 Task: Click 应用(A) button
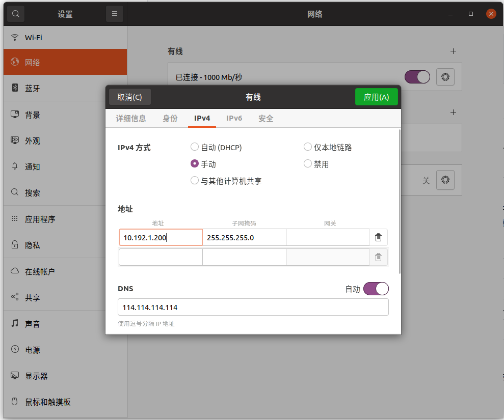pyautogui.click(x=377, y=97)
